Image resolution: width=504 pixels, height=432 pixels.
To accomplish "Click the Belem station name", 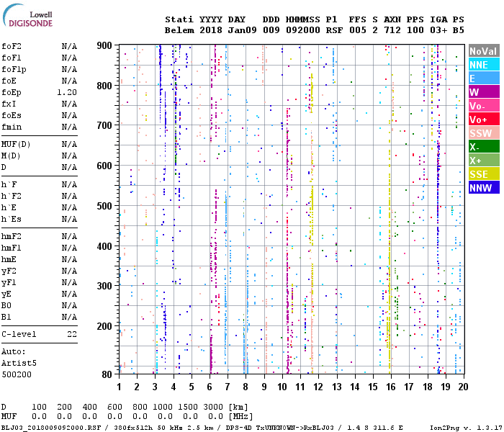I will click(179, 30).
